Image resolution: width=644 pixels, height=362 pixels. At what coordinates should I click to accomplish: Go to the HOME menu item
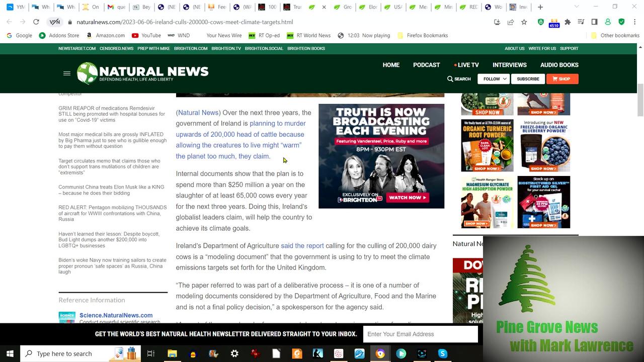(391, 65)
